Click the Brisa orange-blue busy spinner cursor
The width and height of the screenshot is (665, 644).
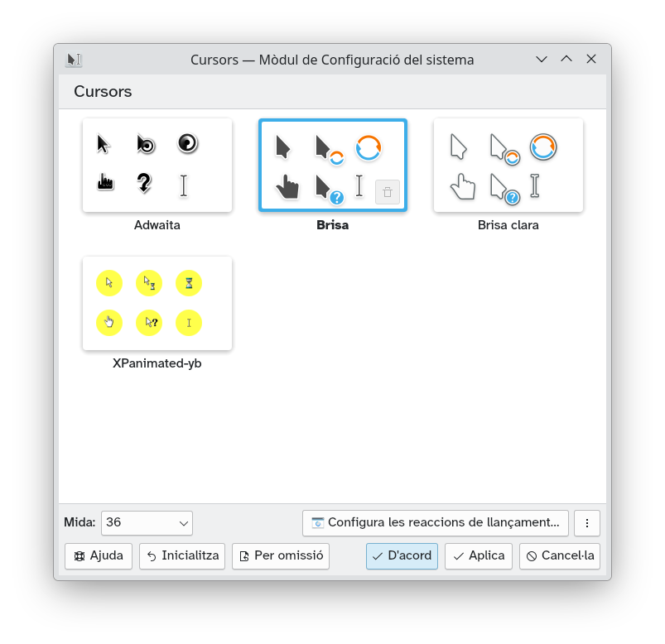pos(369,148)
